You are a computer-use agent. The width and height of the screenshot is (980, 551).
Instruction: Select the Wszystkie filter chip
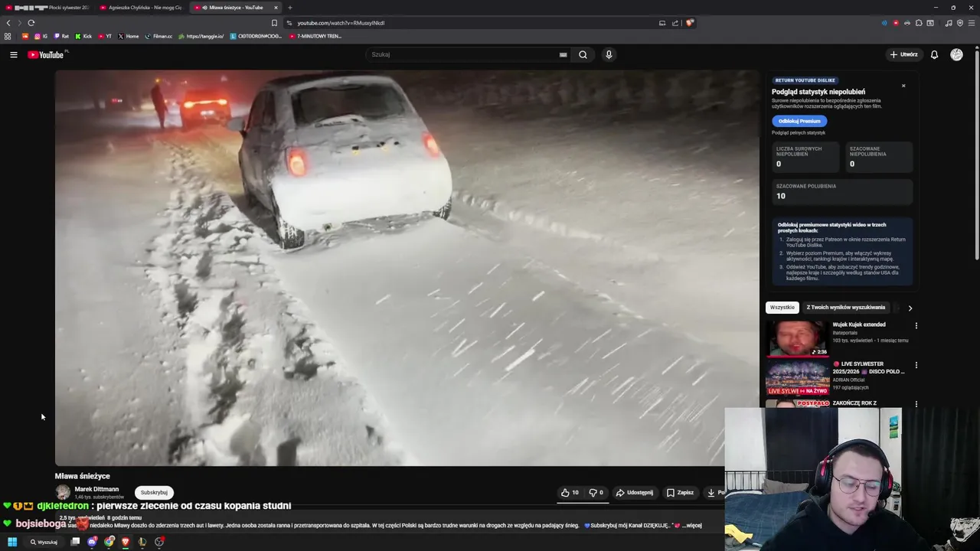(782, 308)
